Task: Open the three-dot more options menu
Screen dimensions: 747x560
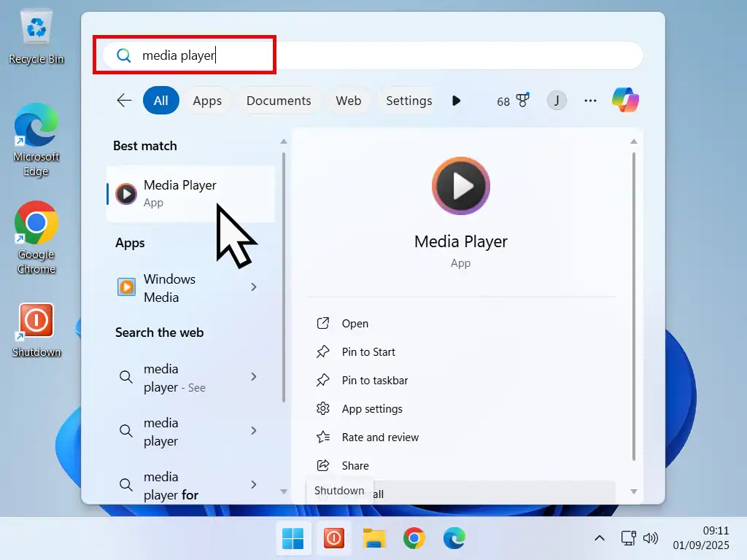Action: [590, 101]
